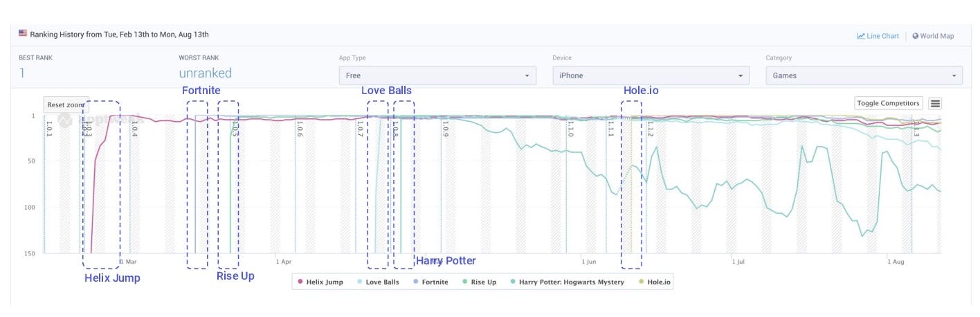Image resolution: width=980 pixels, height=317 pixels.
Task: Click the Toggle Competitors button
Action: [888, 103]
